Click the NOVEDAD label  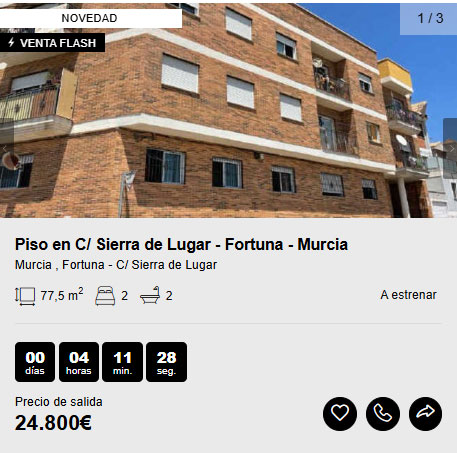(x=89, y=18)
